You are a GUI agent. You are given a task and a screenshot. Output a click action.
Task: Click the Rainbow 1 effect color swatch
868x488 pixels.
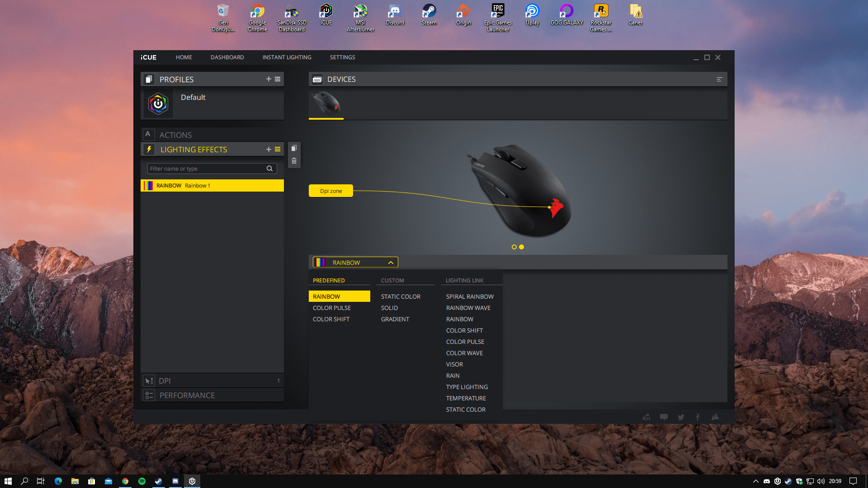coord(148,186)
